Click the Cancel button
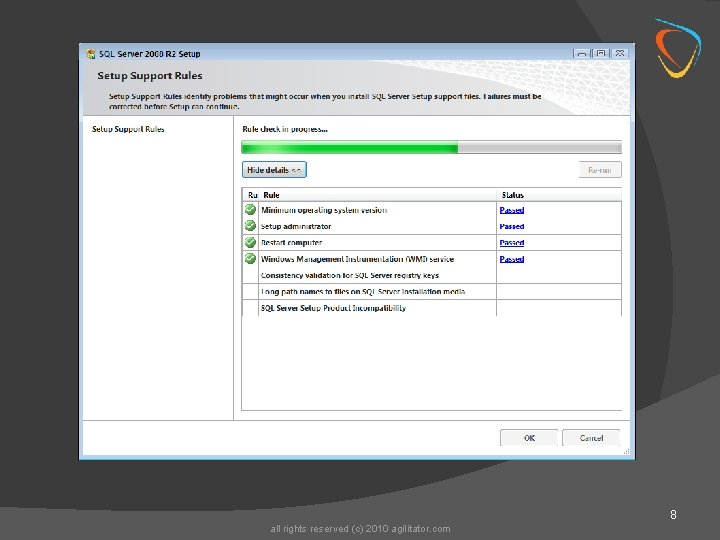This screenshot has height=540, width=720. [x=591, y=438]
